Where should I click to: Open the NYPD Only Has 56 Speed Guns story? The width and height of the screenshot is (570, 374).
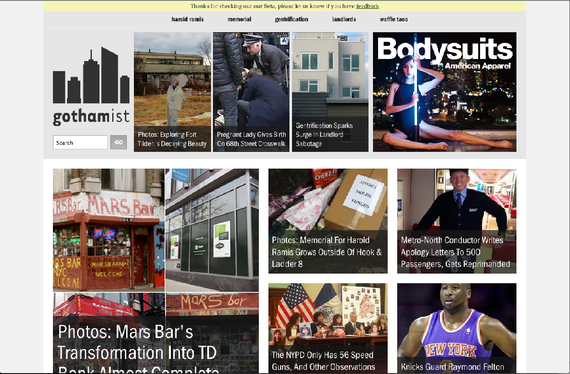point(328,328)
